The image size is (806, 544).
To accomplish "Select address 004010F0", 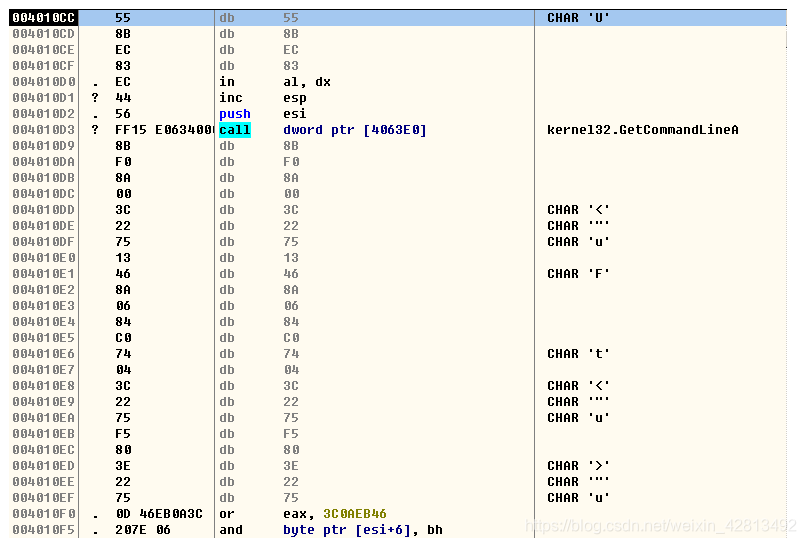I will 44,514.
